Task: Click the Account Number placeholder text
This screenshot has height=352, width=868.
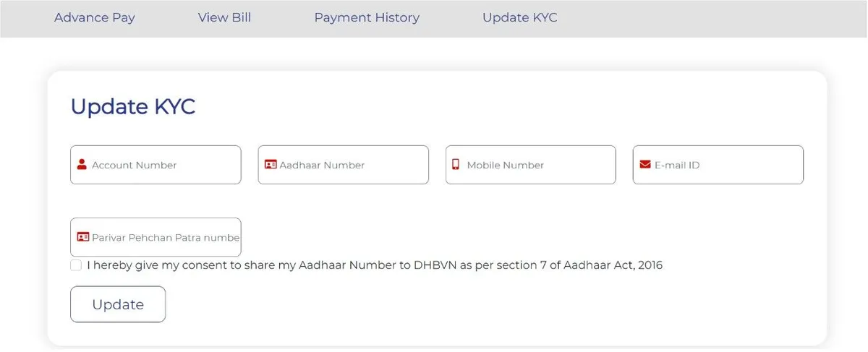Action: pos(134,165)
